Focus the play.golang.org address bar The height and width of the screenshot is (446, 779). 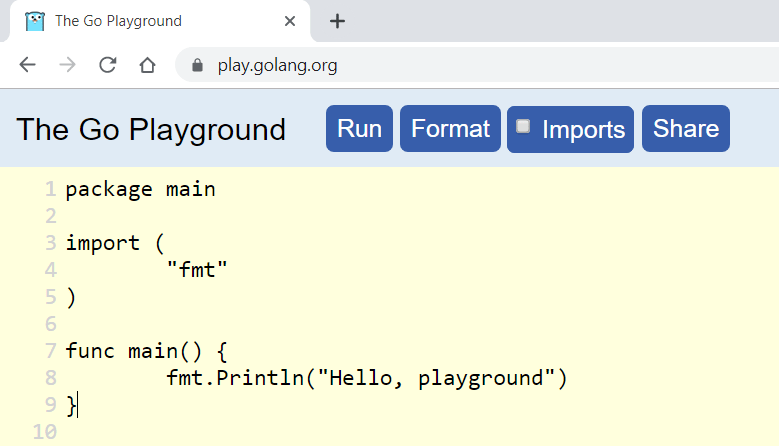(400, 66)
